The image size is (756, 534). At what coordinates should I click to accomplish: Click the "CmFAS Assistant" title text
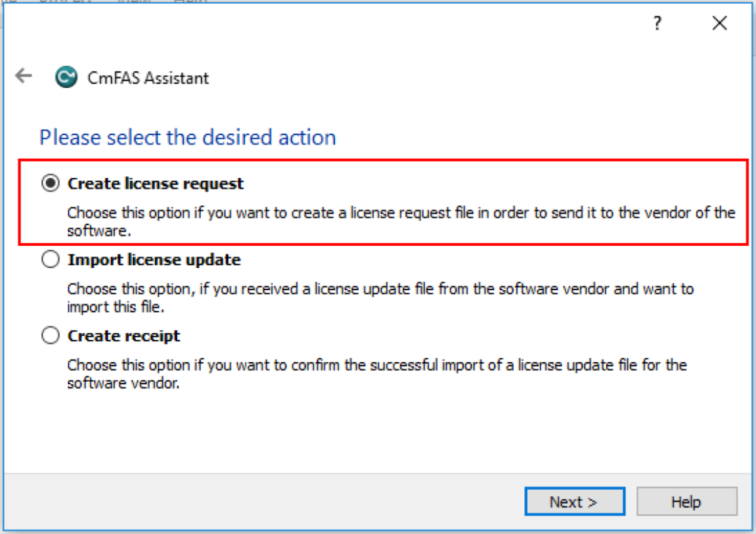(146, 78)
